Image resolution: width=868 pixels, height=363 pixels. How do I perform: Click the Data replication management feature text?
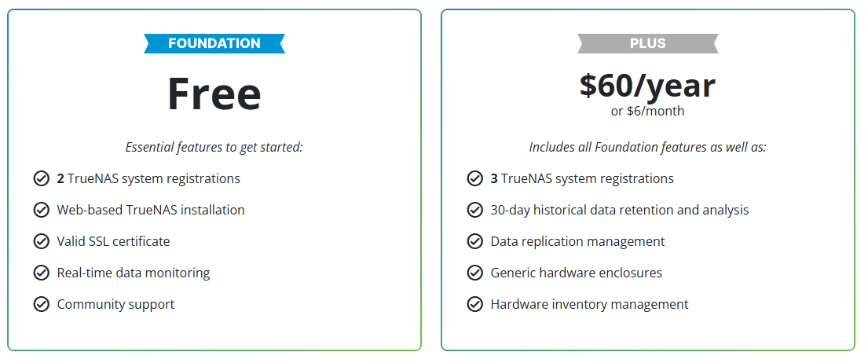tap(577, 241)
